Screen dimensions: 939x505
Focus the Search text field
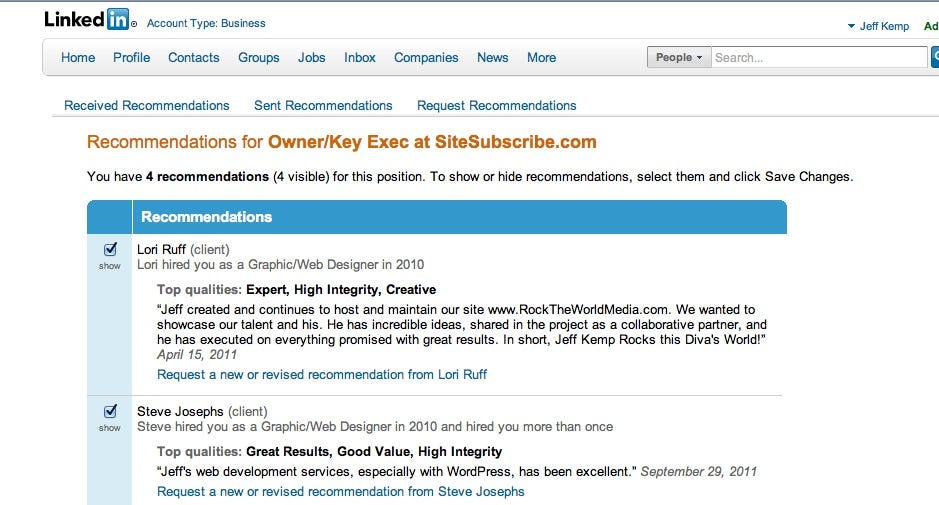[819, 58]
